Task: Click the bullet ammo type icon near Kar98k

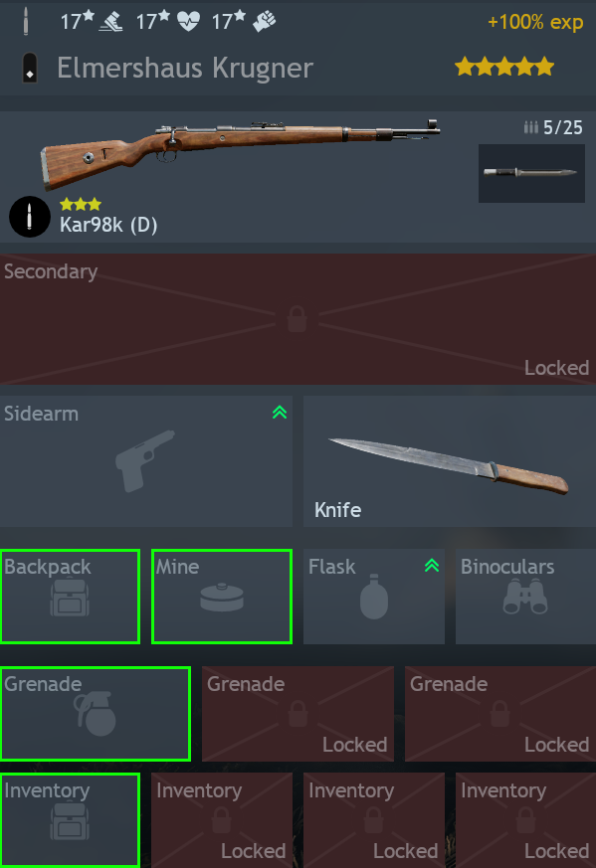Action: tap(30, 217)
